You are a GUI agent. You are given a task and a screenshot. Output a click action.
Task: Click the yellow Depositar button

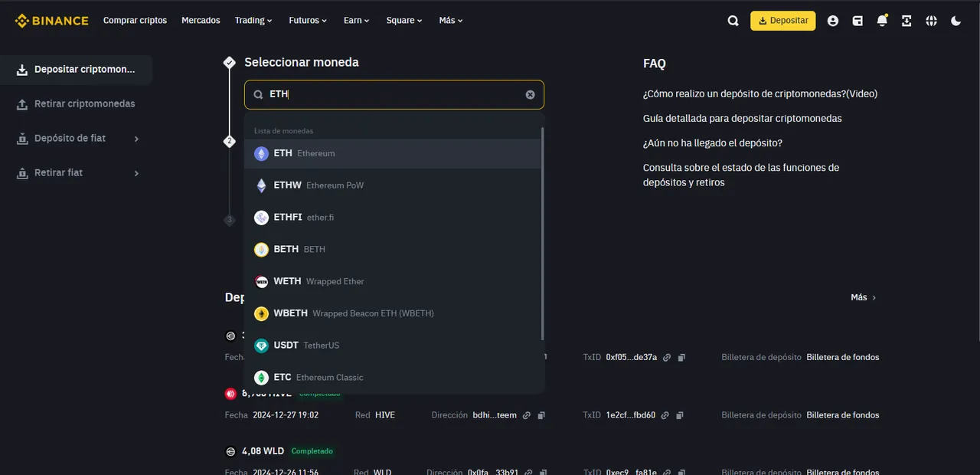tap(783, 21)
